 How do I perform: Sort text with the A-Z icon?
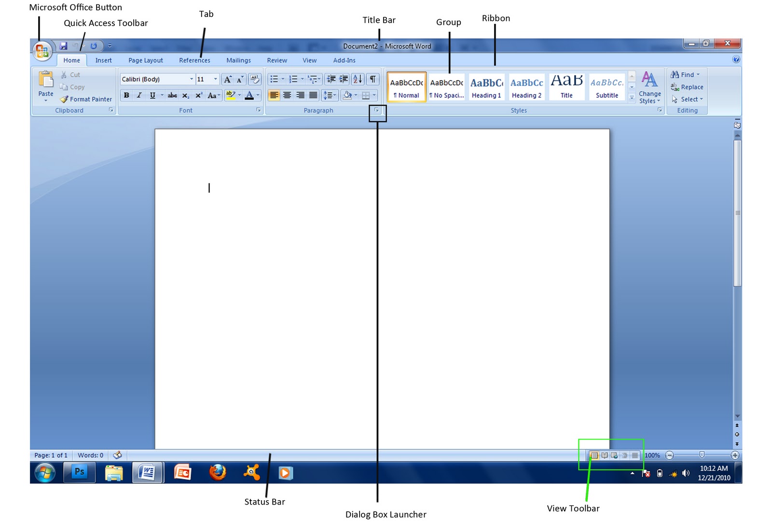click(x=358, y=79)
